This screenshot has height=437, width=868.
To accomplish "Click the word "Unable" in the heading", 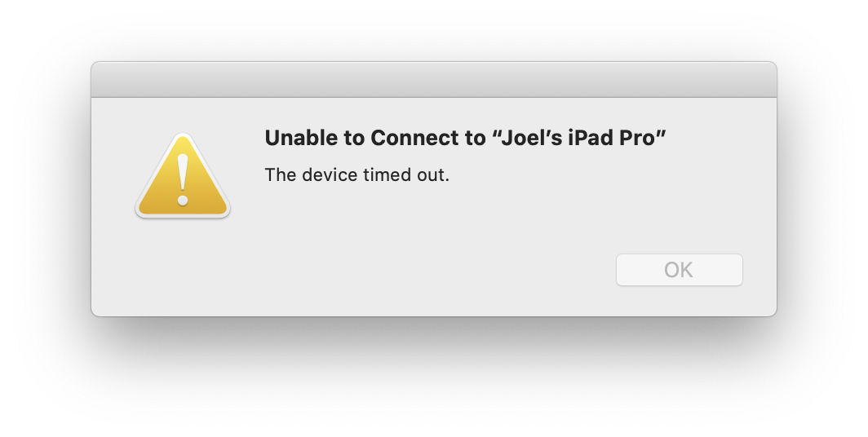I will pos(301,138).
